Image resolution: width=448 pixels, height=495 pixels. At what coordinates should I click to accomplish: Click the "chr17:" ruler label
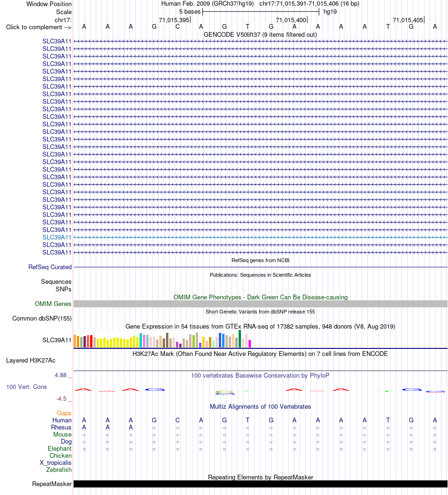pyautogui.click(x=63, y=20)
